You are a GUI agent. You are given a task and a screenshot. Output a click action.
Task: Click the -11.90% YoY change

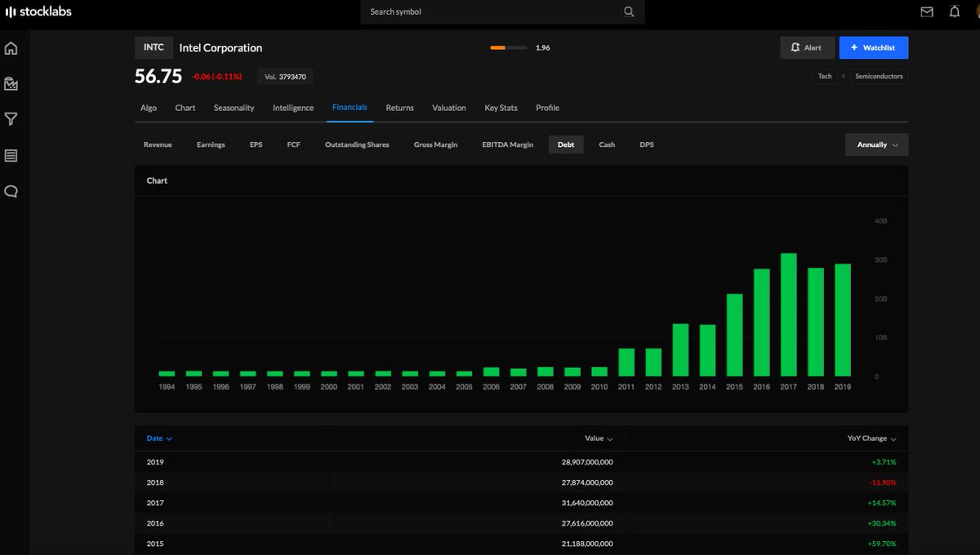coord(882,482)
